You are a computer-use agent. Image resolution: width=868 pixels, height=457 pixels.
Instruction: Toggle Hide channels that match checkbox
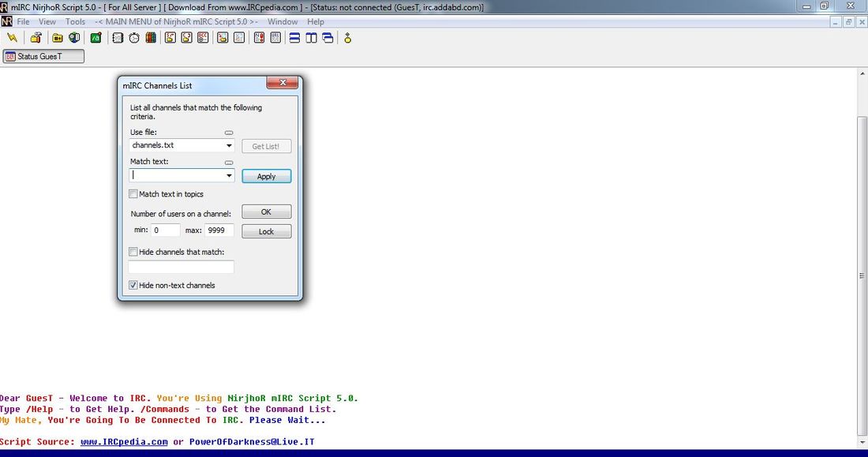(133, 252)
